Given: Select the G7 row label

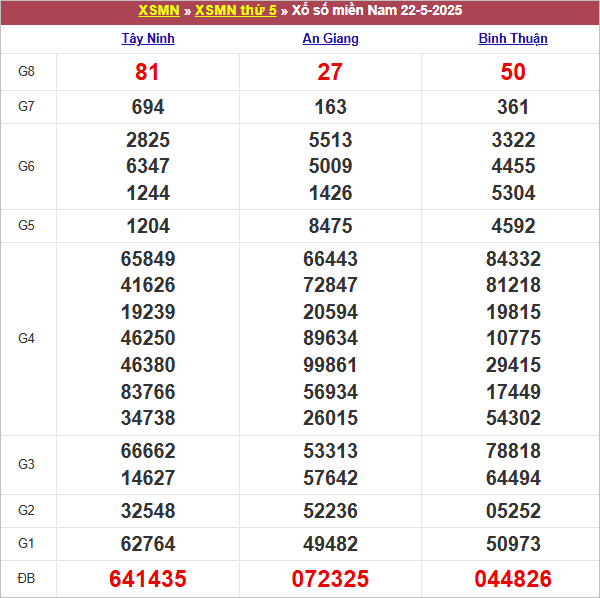Looking at the screenshot, I should tap(26, 106).
